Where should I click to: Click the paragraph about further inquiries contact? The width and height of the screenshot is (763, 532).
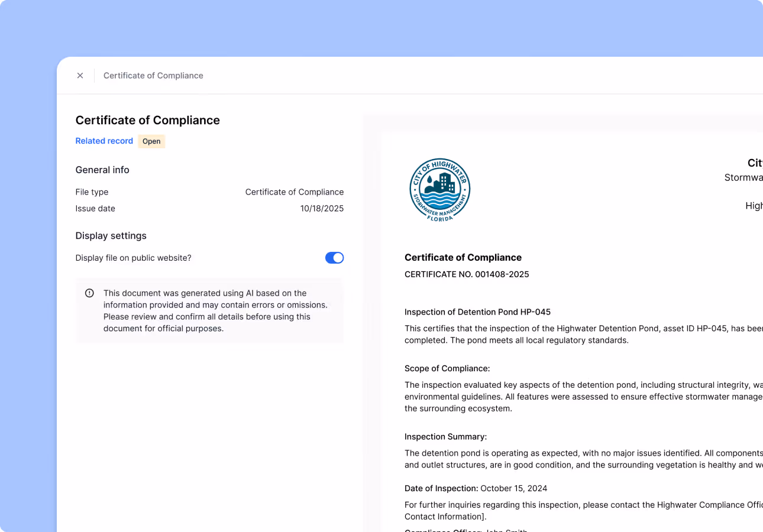click(583, 511)
